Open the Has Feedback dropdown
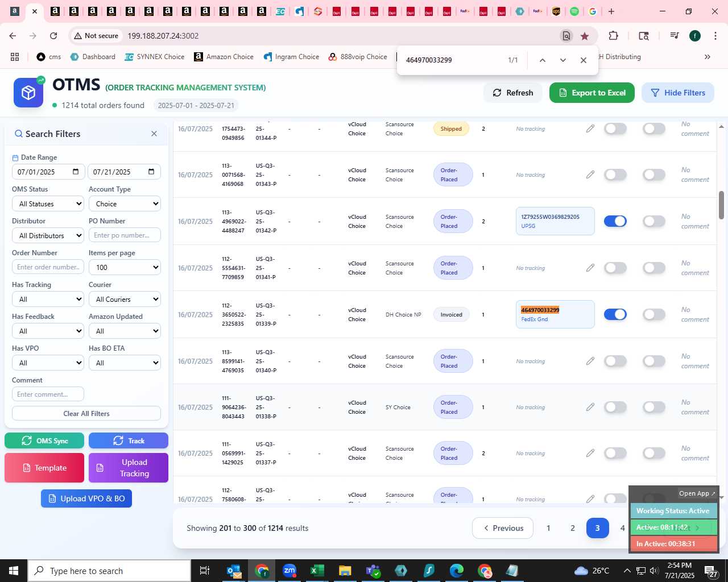This screenshot has height=582, width=728. (48, 331)
